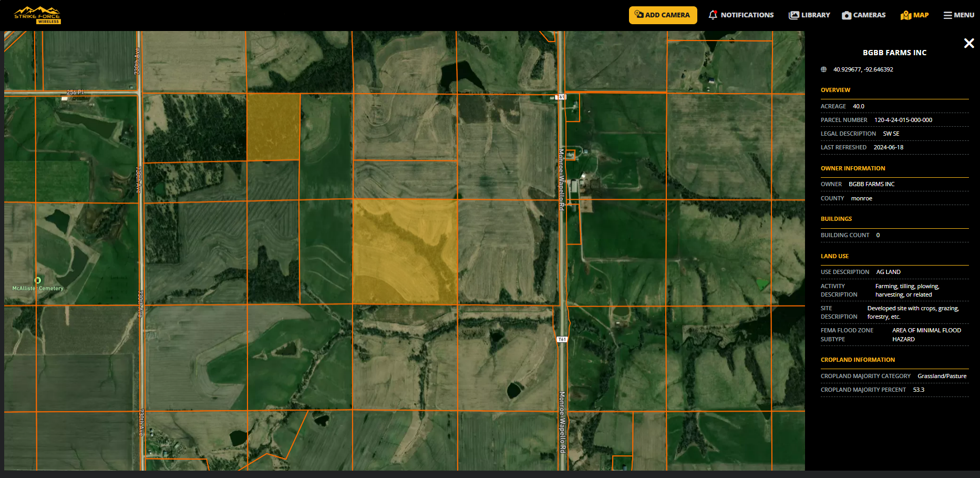Click the 61 route shield near the top
980x478 pixels.
point(561,97)
